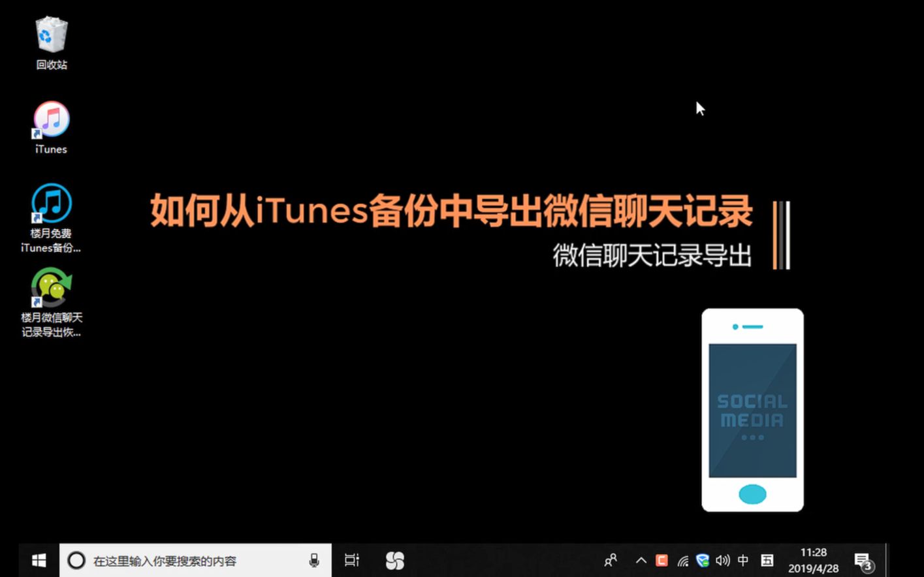Click the orange C tray icon

[x=662, y=561]
